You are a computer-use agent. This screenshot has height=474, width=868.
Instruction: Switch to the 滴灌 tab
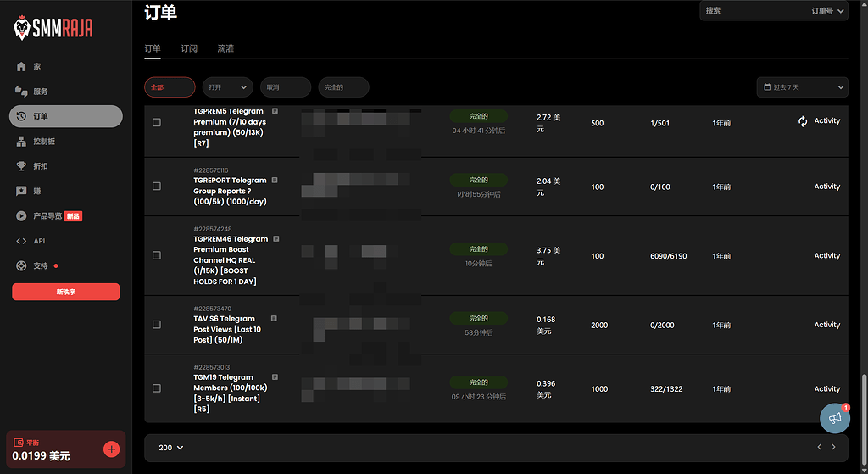coord(225,48)
